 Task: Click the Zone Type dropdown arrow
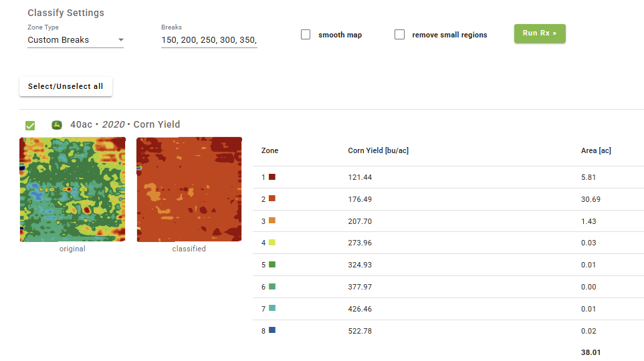coord(121,40)
